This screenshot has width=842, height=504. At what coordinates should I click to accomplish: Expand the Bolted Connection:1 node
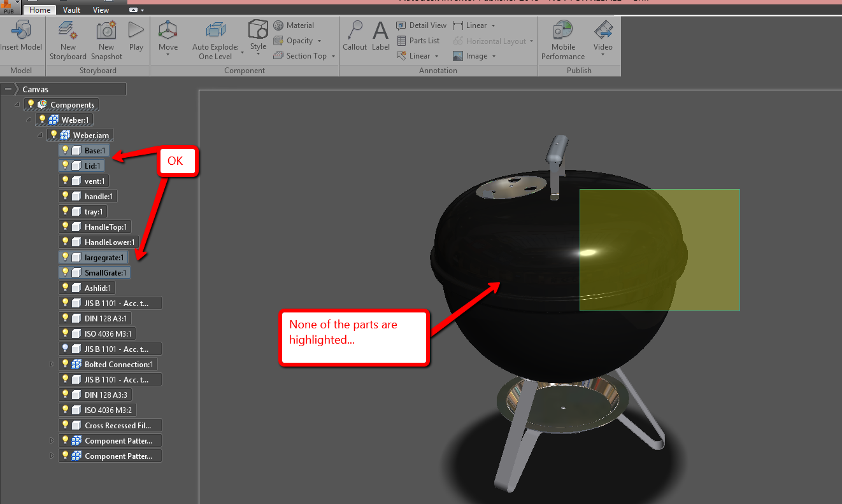pos(52,364)
